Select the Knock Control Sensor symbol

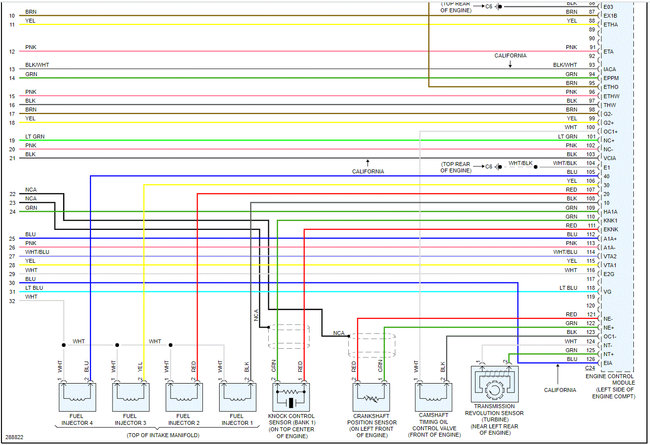291,397
